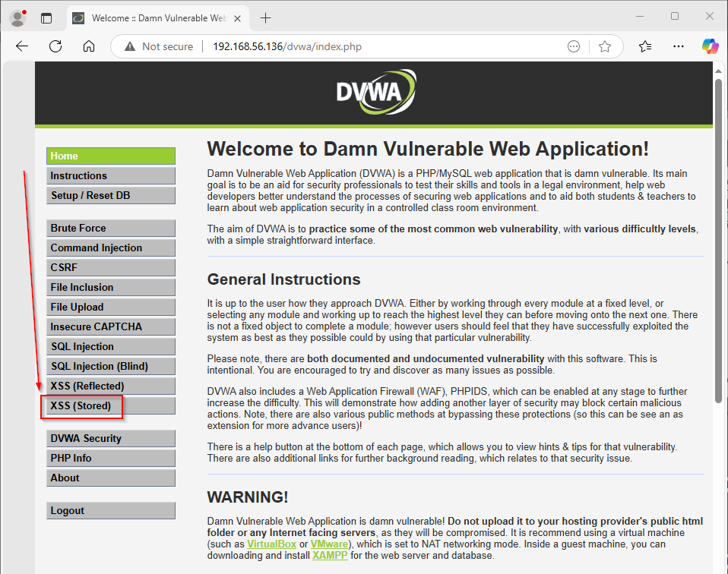Click the three-dot bubble icon in address bar
This screenshot has height=574, width=728.
[574, 46]
